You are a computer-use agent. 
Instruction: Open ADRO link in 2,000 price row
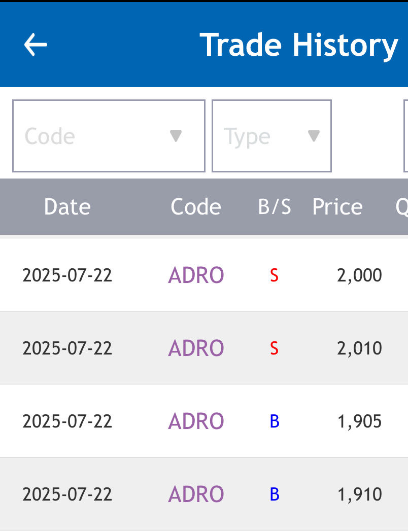tap(196, 275)
